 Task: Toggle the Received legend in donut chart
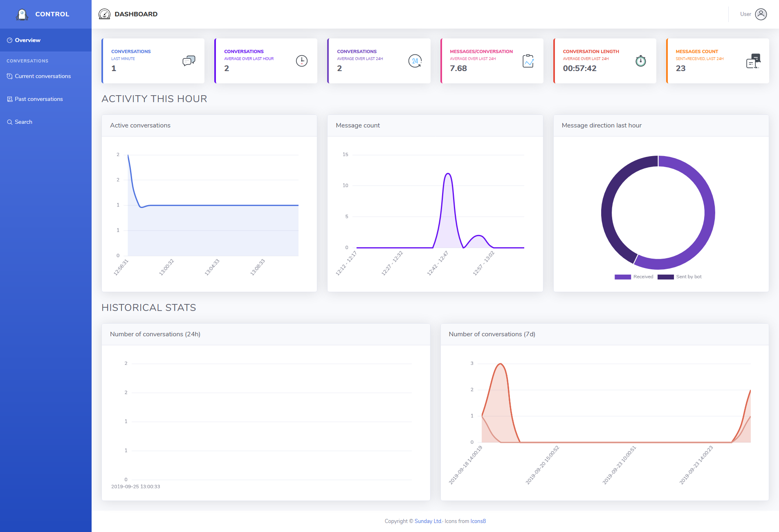click(634, 277)
